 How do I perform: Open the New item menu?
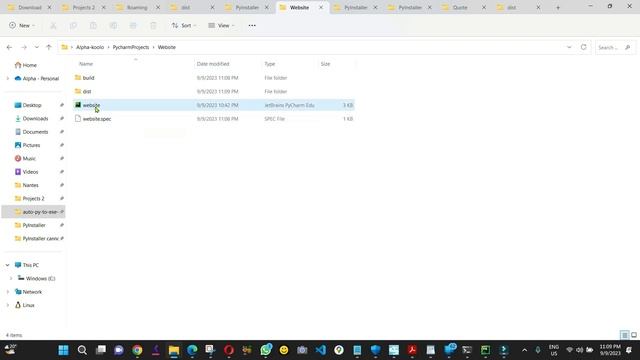[x=22, y=25]
